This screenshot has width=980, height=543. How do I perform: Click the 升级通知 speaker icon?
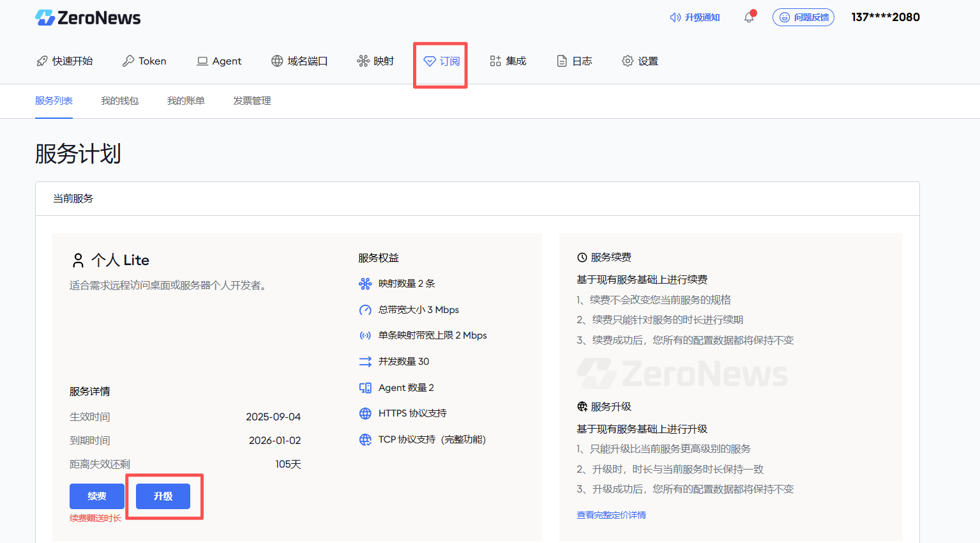coord(675,17)
